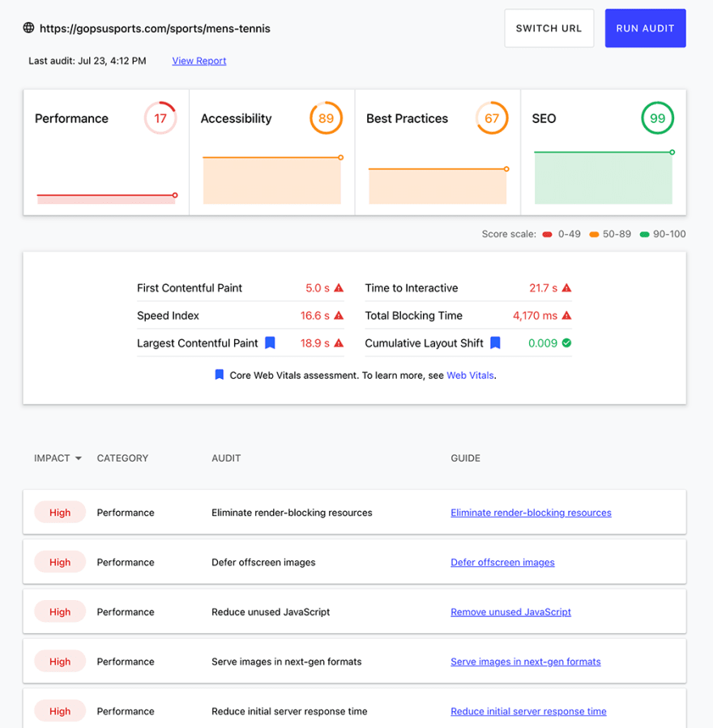Viewport: 713px width, 728px height.
Task: Click the Score scale: label
Action: pos(509,234)
